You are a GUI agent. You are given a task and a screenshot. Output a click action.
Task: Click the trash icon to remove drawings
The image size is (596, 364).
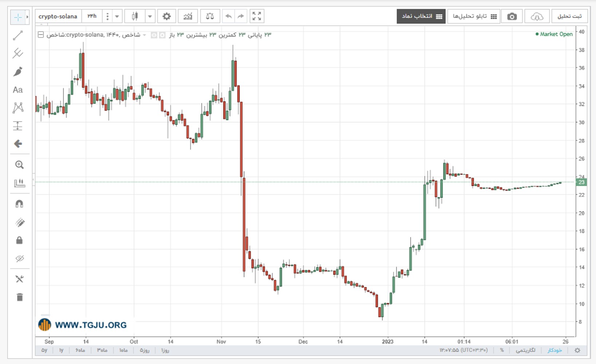[20, 297]
